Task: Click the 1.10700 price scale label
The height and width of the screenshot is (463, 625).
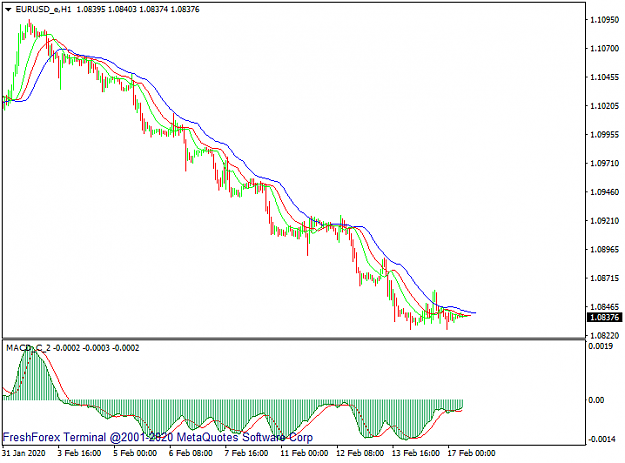Action: [605, 49]
